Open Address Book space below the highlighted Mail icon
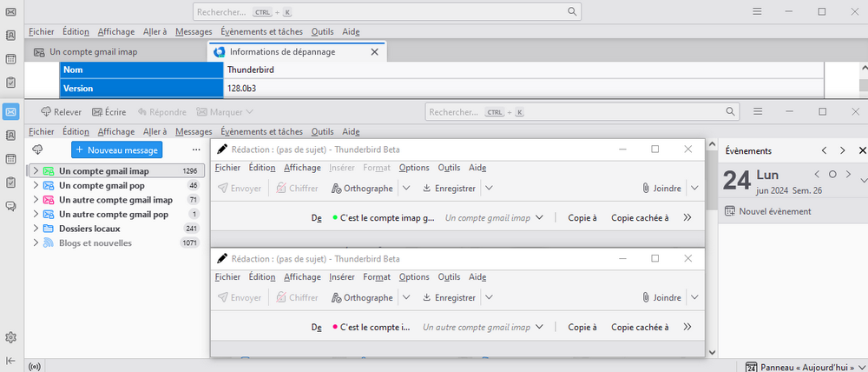Viewport: 868px width, 372px height. 10,136
